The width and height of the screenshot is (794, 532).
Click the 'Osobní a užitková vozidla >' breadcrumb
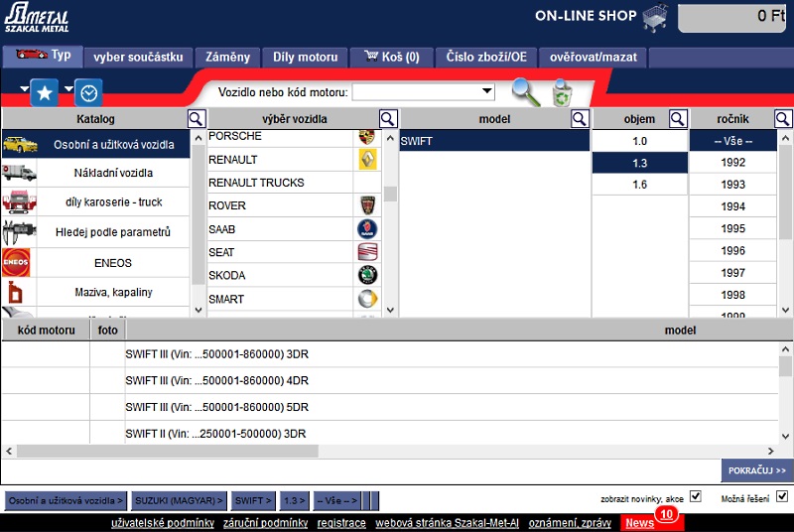click(66, 500)
